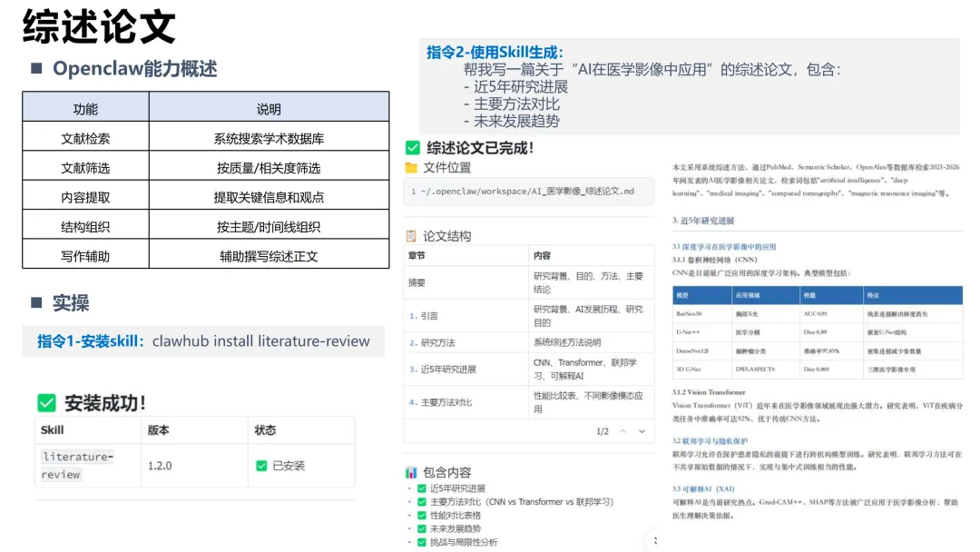This screenshot has height=552, width=980.
Task: Click the green checkmark beside 综述论文已完成!
Action: coord(413,148)
